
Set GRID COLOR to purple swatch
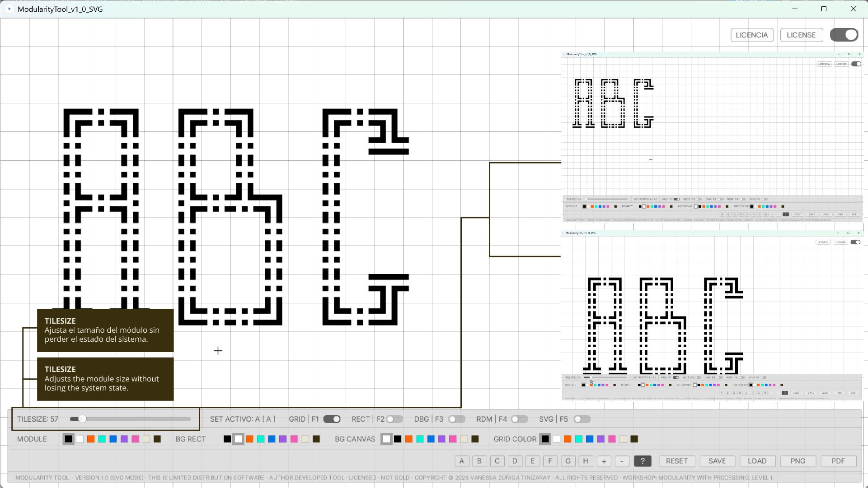click(601, 439)
